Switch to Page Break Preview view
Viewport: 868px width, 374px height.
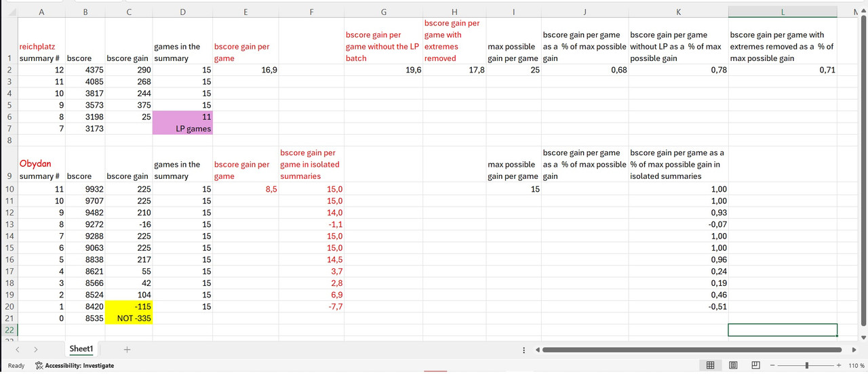[x=756, y=365]
